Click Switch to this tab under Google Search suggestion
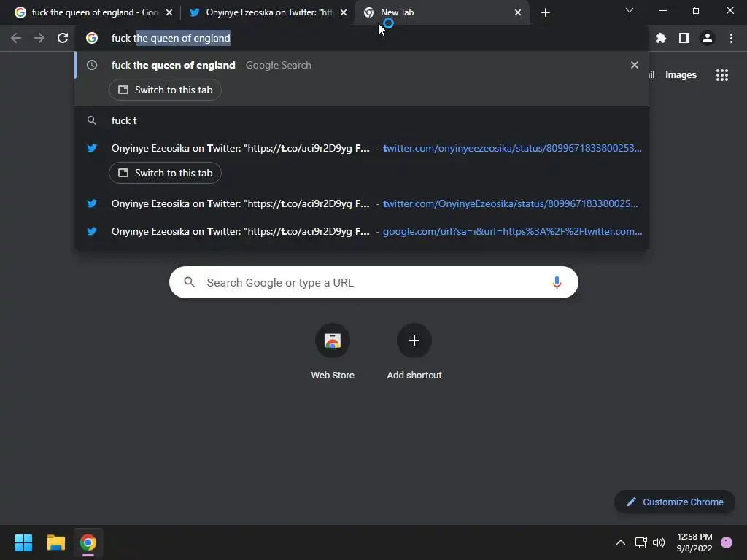This screenshot has width=747, height=560. (x=165, y=90)
